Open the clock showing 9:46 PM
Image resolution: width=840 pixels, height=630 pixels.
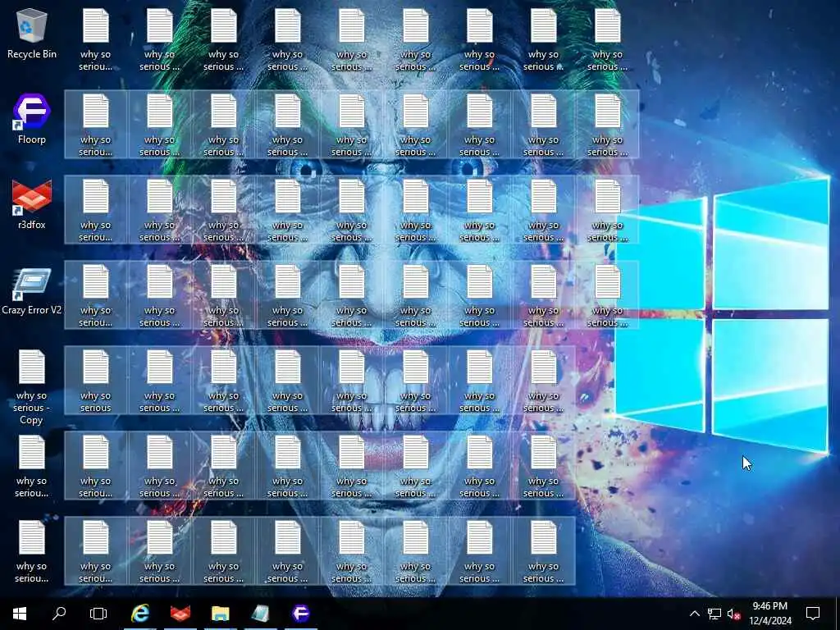pos(769,614)
